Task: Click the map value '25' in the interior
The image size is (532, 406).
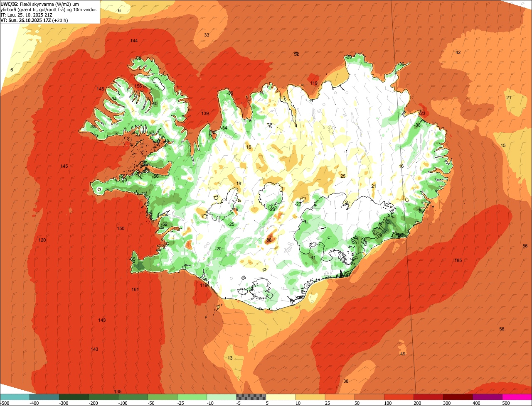Action: click(x=343, y=176)
